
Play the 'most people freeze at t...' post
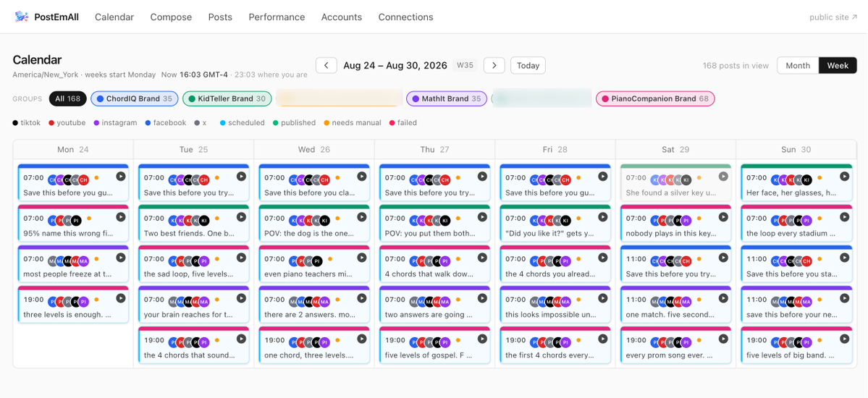coord(121,258)
